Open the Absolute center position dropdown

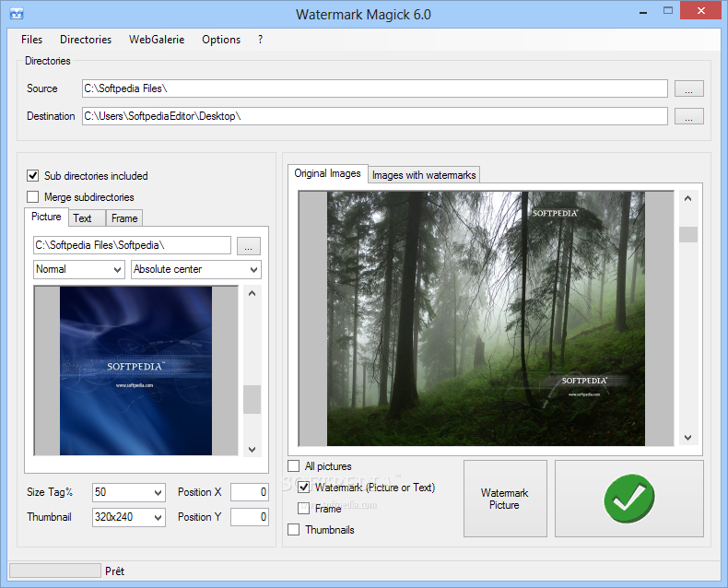point(196,269)
